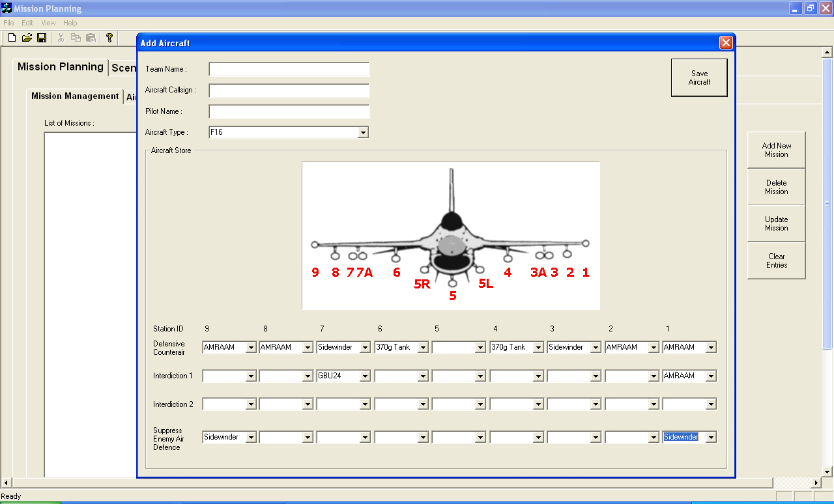Screen dimensions: 834x504
Task: Open the View menu
Action: [x=48, y=23]
